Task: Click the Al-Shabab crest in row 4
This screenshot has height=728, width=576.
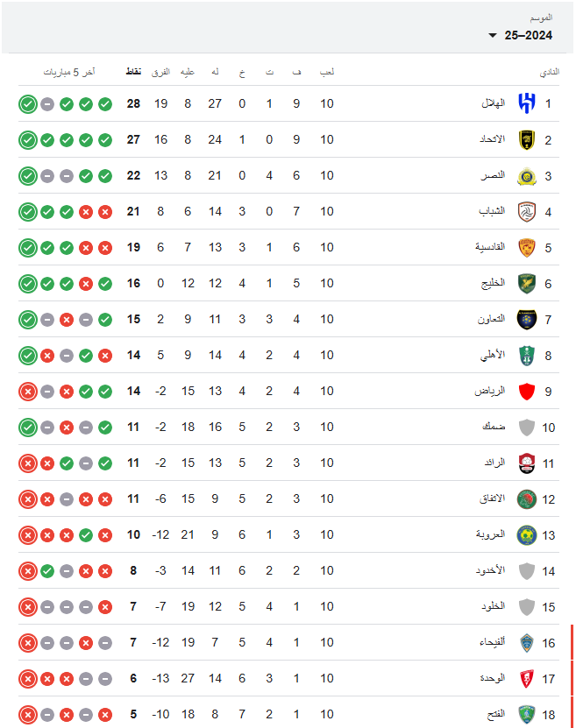Action: (x=527, y=212)
